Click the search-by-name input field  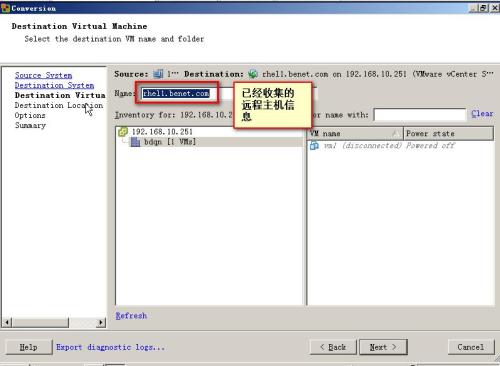(420, 115)
